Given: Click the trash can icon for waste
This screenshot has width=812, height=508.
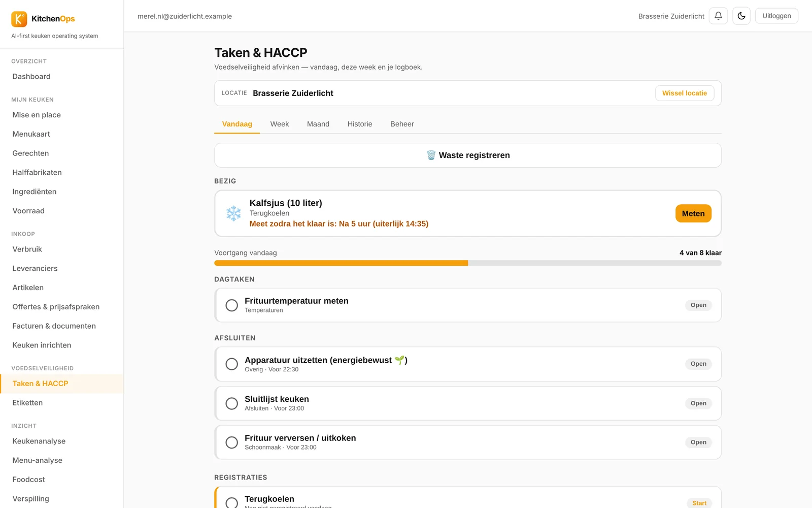Looking at the screenshot, I should tap(431, 155).
